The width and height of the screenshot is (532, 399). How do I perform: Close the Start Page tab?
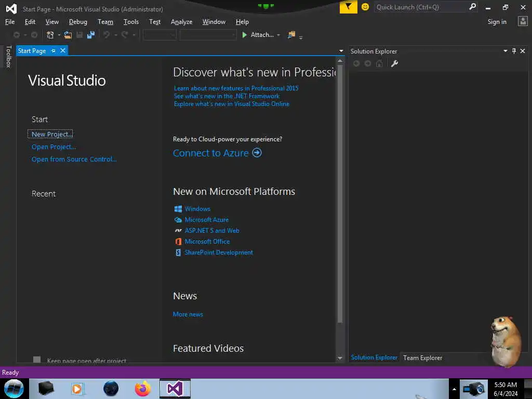click(x=63, y=50)
